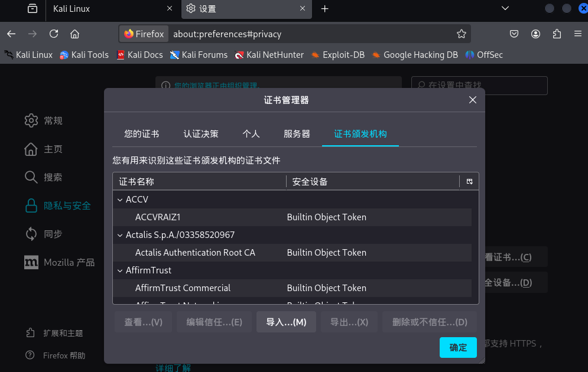Screen dimensions: 588x372
Task: Open 常规 settings category
Action: 44,120
